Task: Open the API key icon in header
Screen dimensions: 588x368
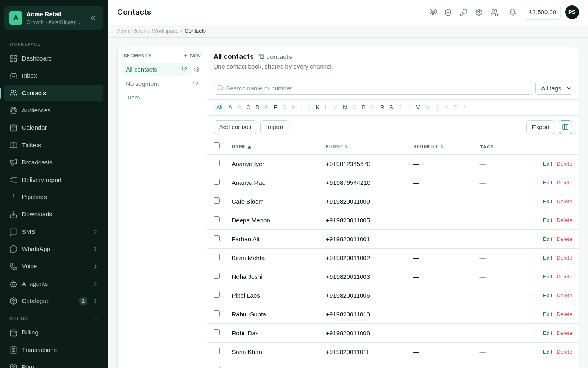Action: [x=463, y=12]
